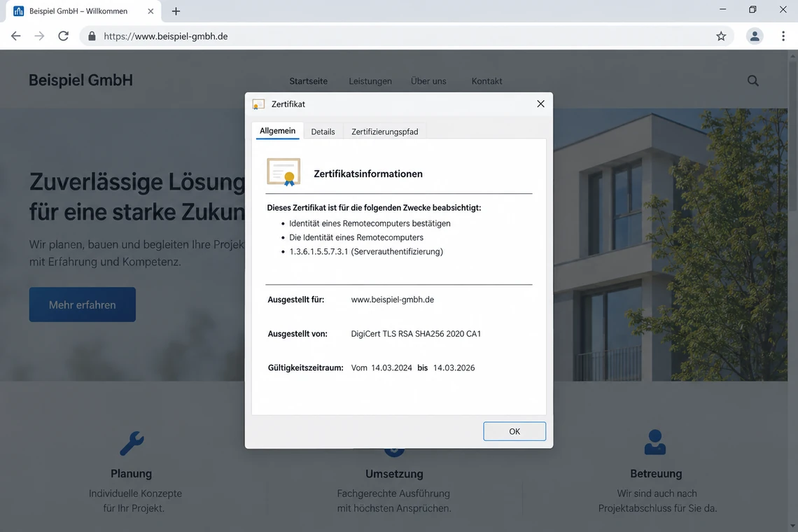Click the small Zertifikat title bar icon

(258, 104)
